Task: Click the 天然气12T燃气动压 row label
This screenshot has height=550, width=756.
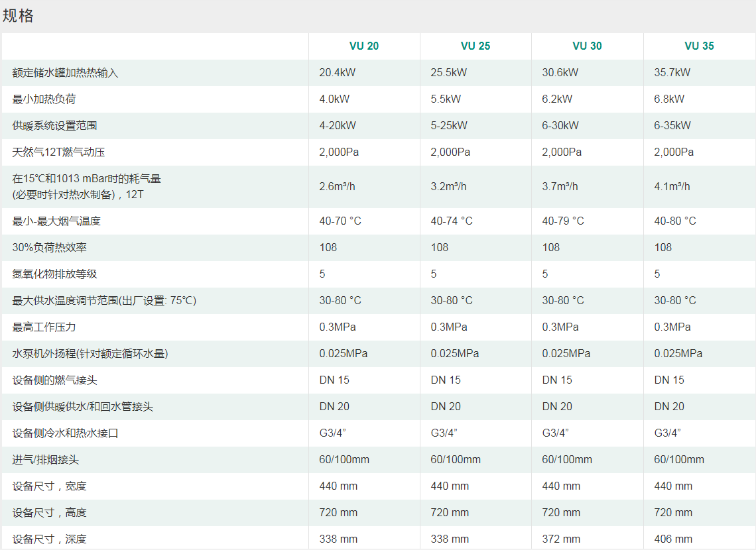Action: pyautogui.click(x=58, y=152)
